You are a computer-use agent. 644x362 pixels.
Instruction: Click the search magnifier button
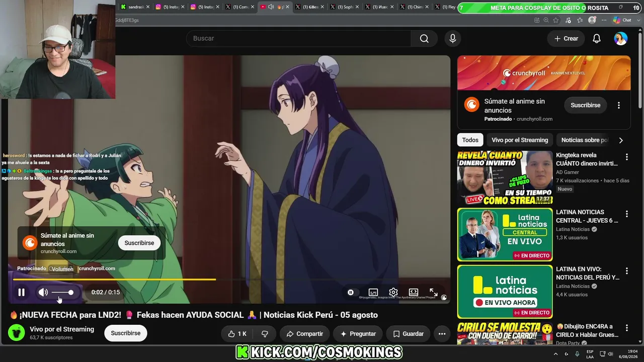pos(424,39)
